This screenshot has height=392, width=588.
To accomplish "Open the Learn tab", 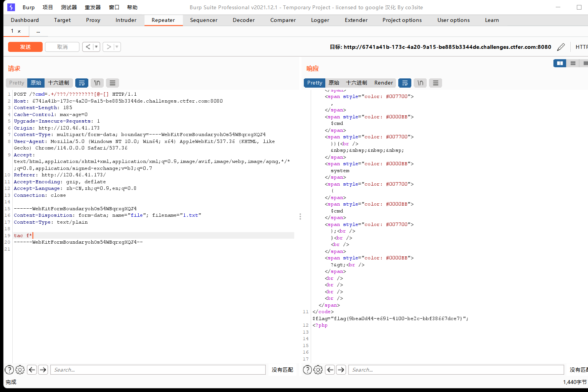I will pos(492,20).
